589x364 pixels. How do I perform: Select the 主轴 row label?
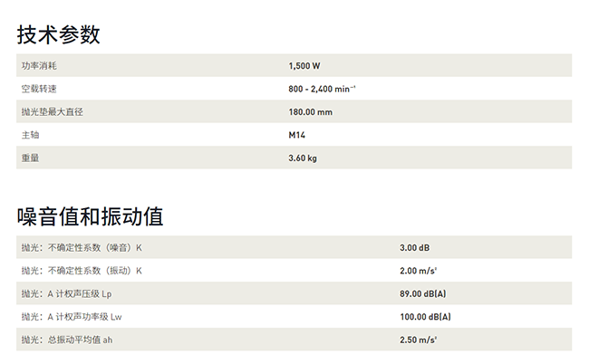pyautogui.click(x=30, y=135)
